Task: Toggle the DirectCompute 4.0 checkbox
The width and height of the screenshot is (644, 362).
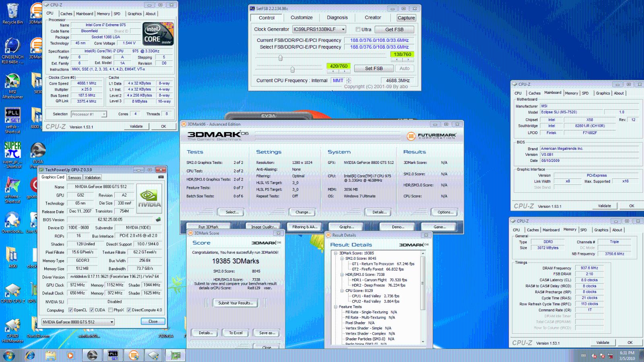Action: (129, 310)
